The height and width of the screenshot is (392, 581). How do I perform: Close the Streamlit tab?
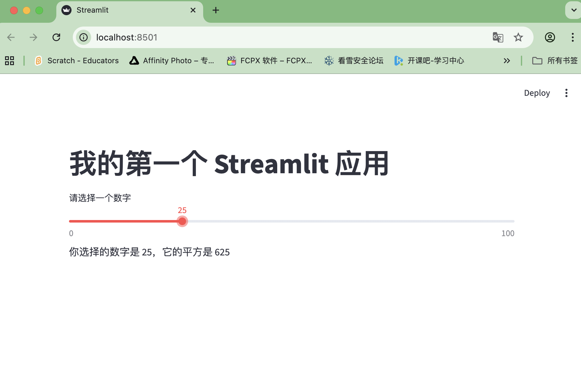coord(193,10)
